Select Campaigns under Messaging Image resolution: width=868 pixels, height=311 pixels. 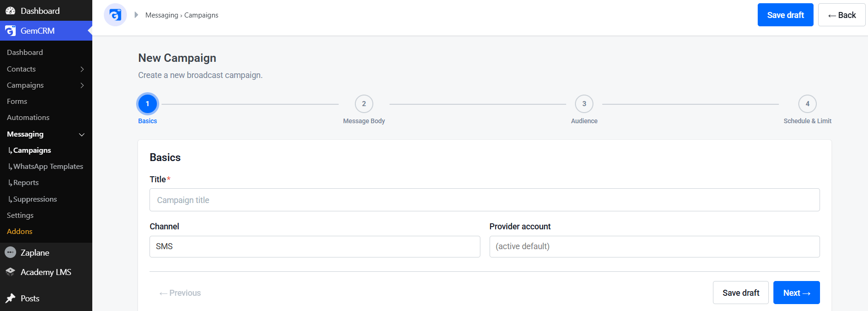tap(32, 150)
